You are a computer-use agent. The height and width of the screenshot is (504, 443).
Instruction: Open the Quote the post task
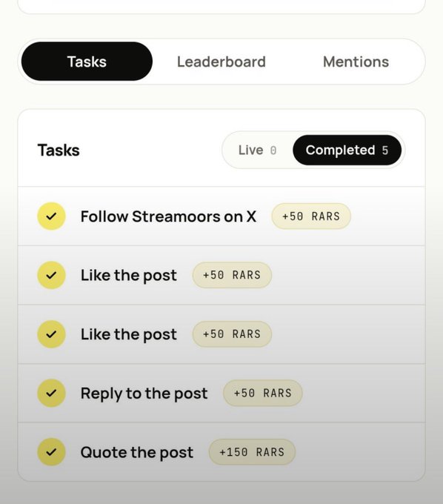click(x=221, y=452)
